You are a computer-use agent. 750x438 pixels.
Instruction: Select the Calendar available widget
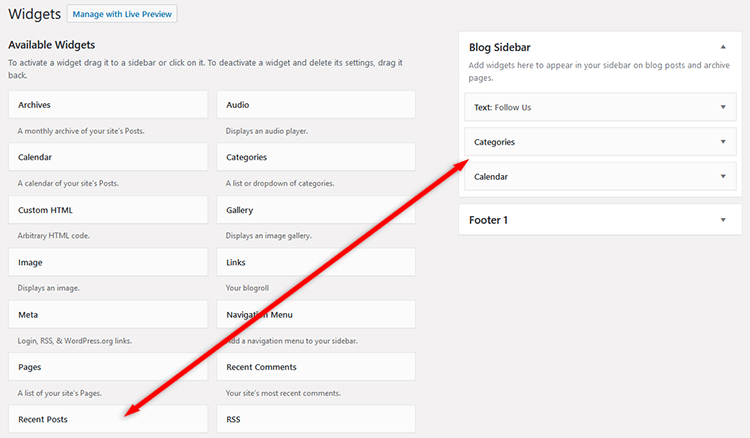[108, 157]
